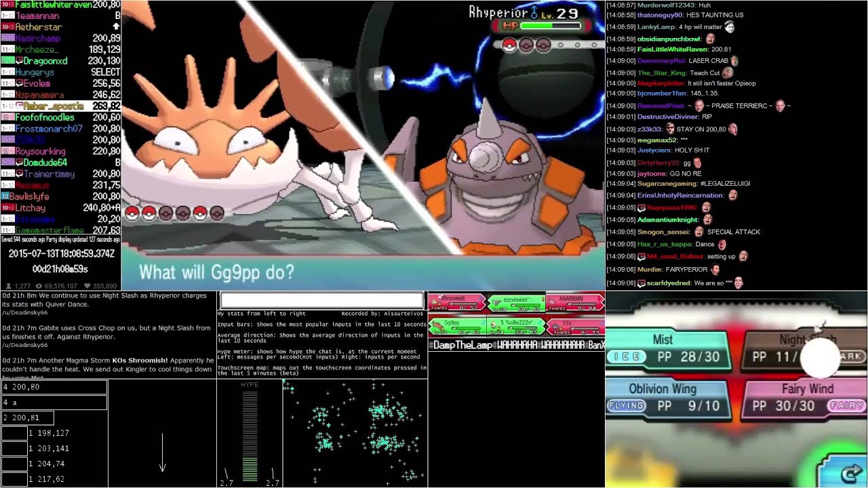
Task: Click LankyLamp's face emote in chat
Action: click(730, 27)
